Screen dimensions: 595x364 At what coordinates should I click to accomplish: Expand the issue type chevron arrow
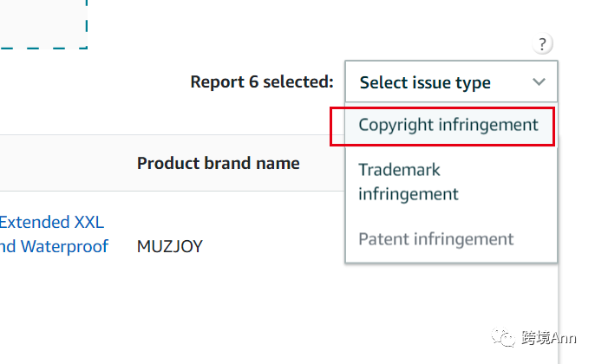pos(539,82)
